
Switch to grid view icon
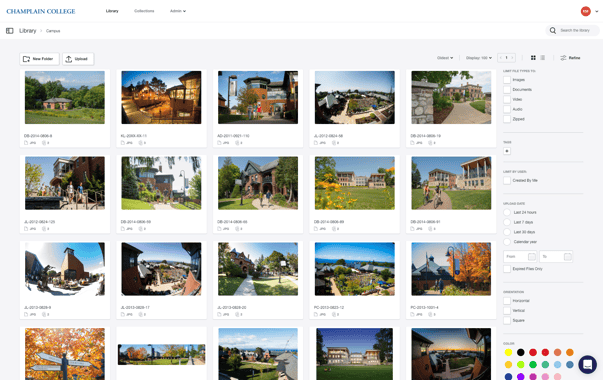pyautogui.click(x=533, y=58)
